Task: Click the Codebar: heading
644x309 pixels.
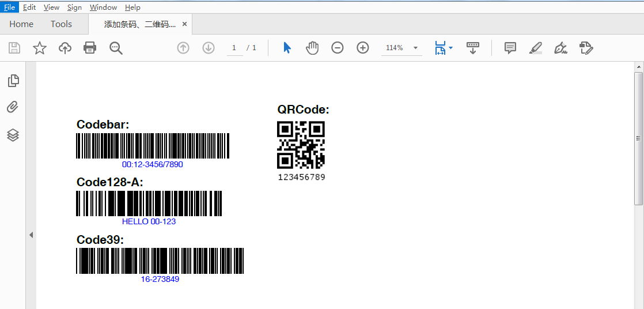Action: [x=103, y=125]
